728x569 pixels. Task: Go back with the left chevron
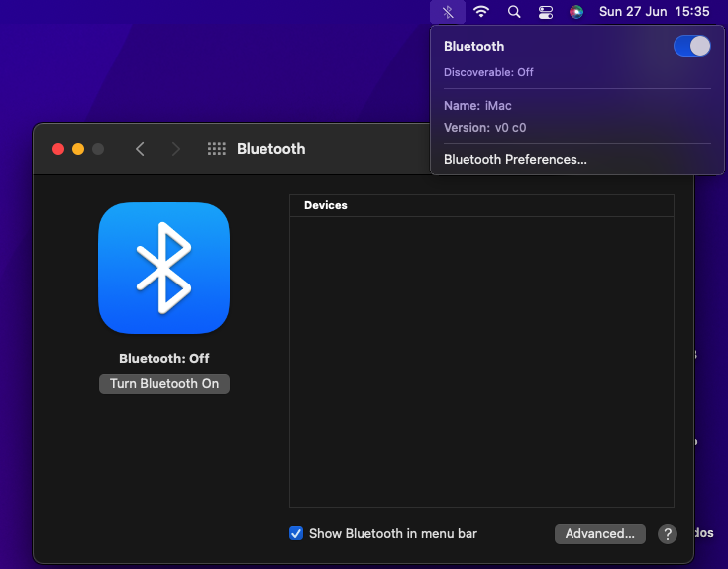pyautogui.click(x=140, y=149)
